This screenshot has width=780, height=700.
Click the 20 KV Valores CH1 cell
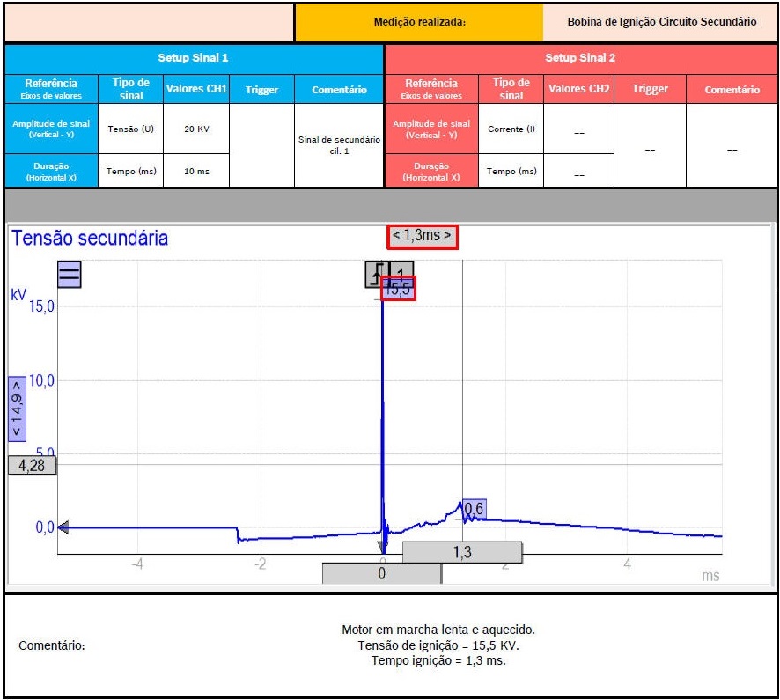[x=196, y=129]
